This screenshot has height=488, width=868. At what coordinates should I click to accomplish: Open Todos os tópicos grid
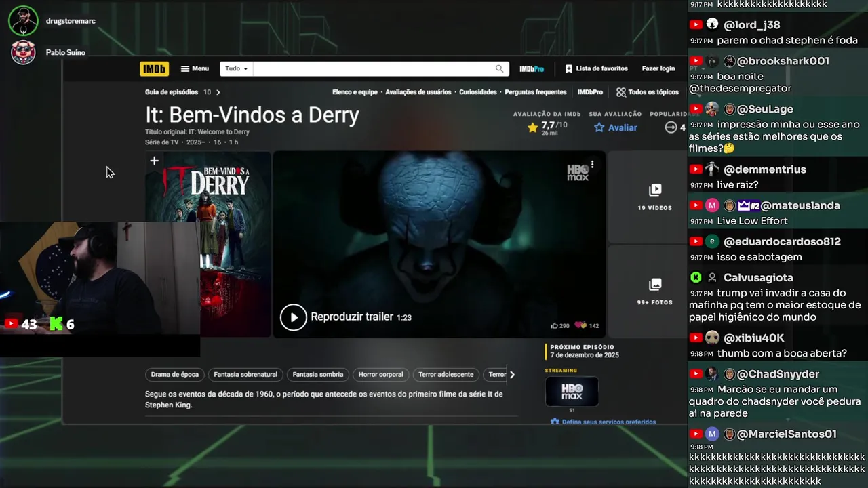click(648, 92)
